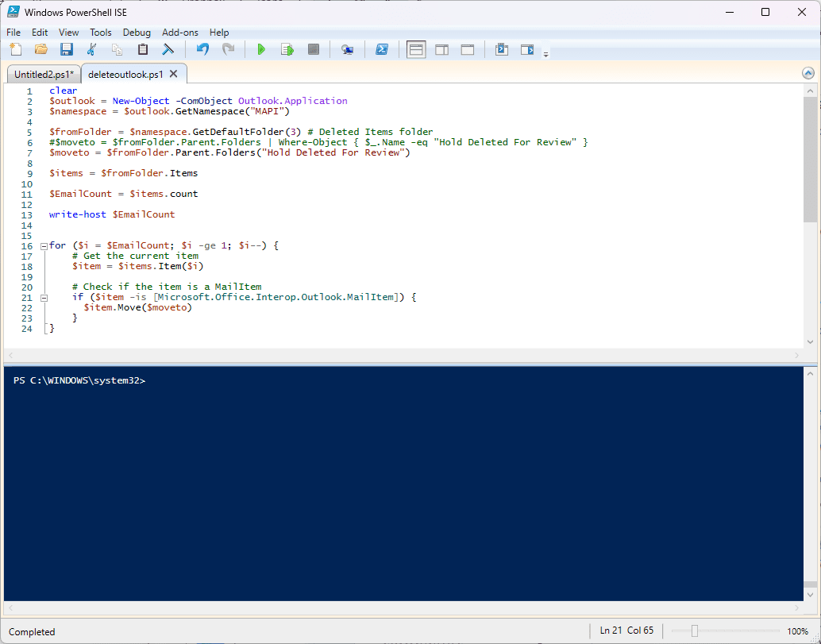Viewport: 821px width, 644px height.
Task: Collapse the for loop code block
Action: tap(44, 246)
